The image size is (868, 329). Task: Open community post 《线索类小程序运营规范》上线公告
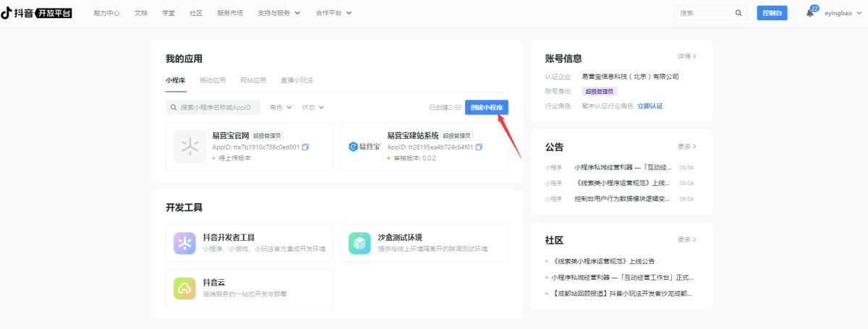(603, 261)
